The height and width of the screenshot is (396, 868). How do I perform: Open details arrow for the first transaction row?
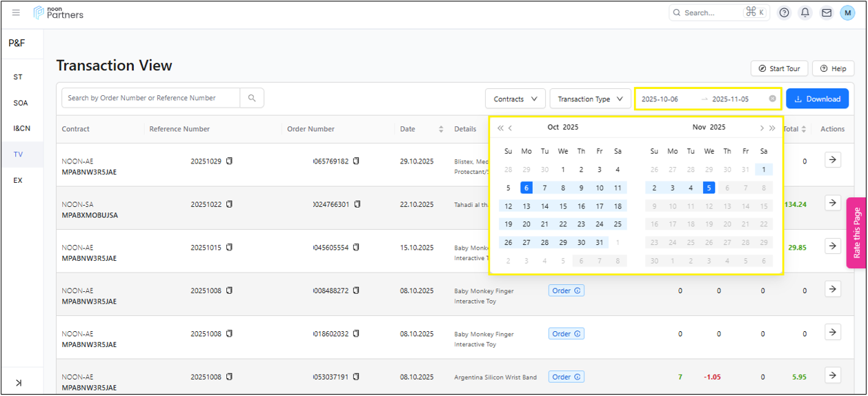point(832,160)
